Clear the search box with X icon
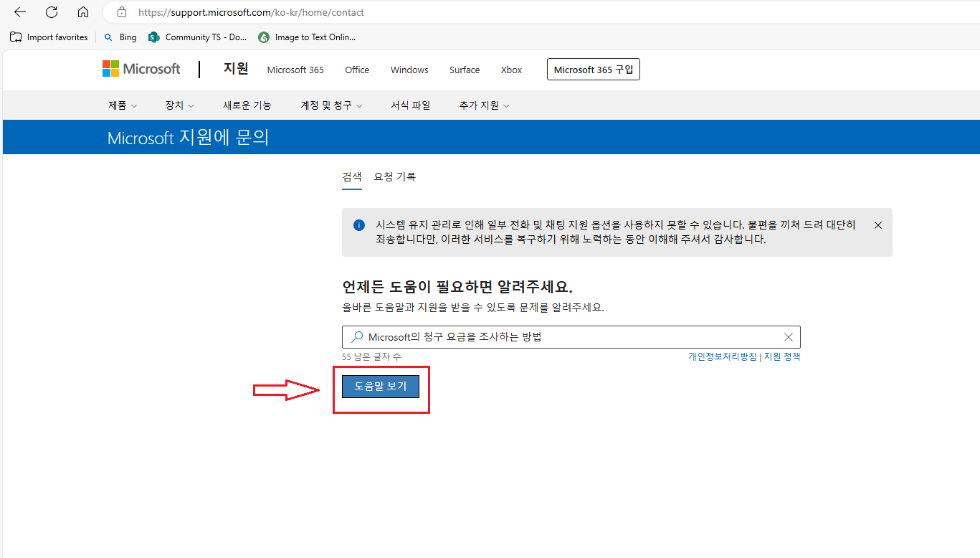This screenshot has height=558, width=980. [x=789, y=337]
